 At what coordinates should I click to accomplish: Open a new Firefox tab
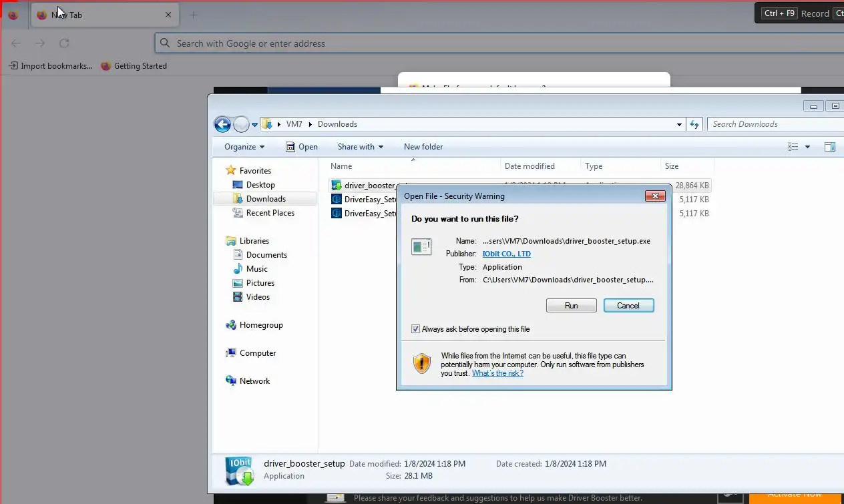click(193, 15)
